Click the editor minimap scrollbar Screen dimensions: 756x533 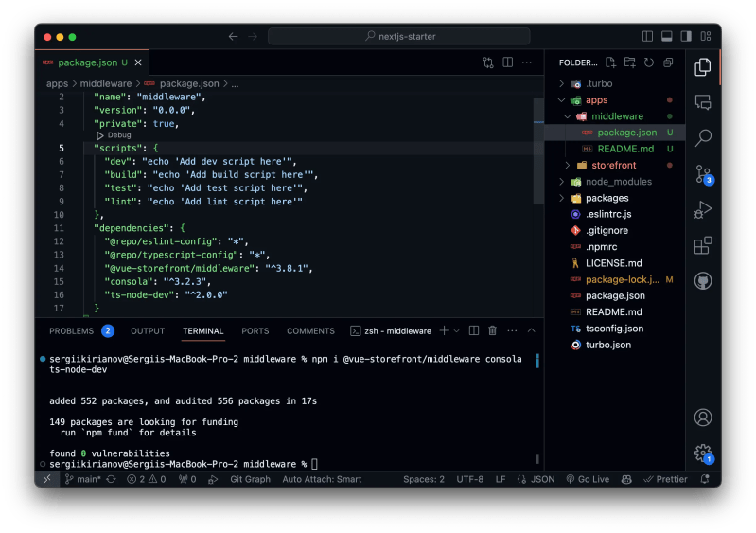pyautogui.click(x=538, y=151)
